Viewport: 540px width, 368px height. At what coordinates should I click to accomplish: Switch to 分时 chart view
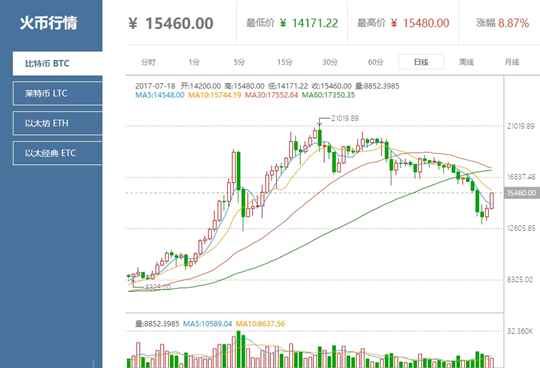click(148, 62)
